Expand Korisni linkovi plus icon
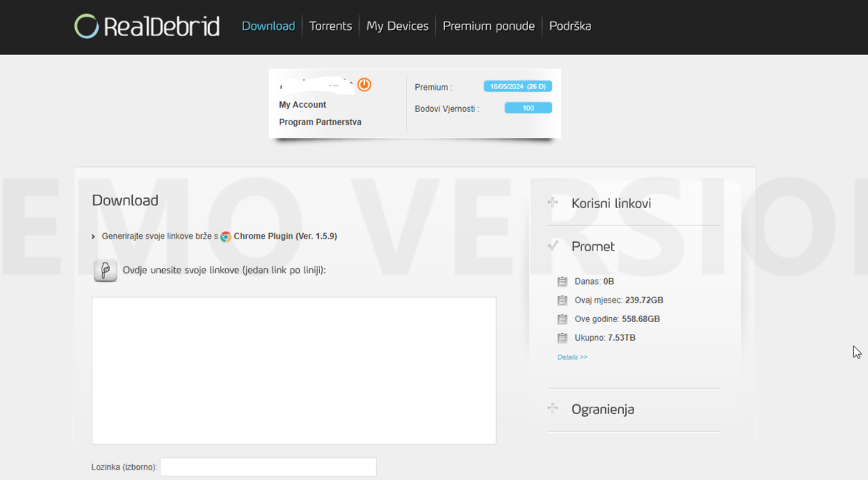This screenshot has width=868, height=480. pyautogui.click(x=553, y=203)
